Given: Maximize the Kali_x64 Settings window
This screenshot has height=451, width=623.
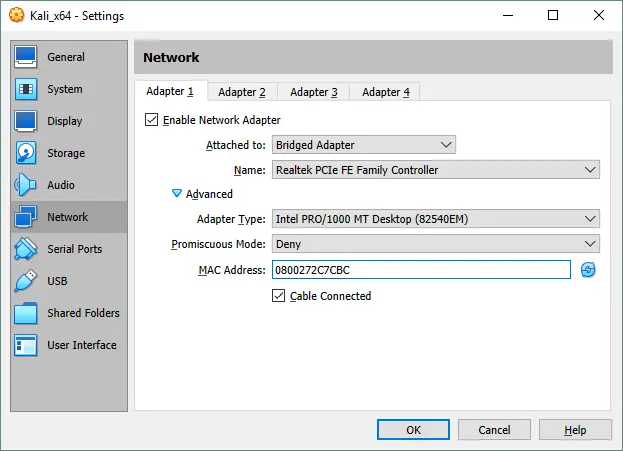Looking at the screenshot, I should click(553, 15).
